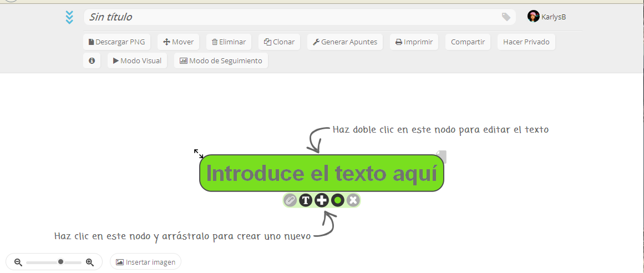Viewport: 644px width, 273px height.
Task: Open the info icon button
Action: click(92, 61)
